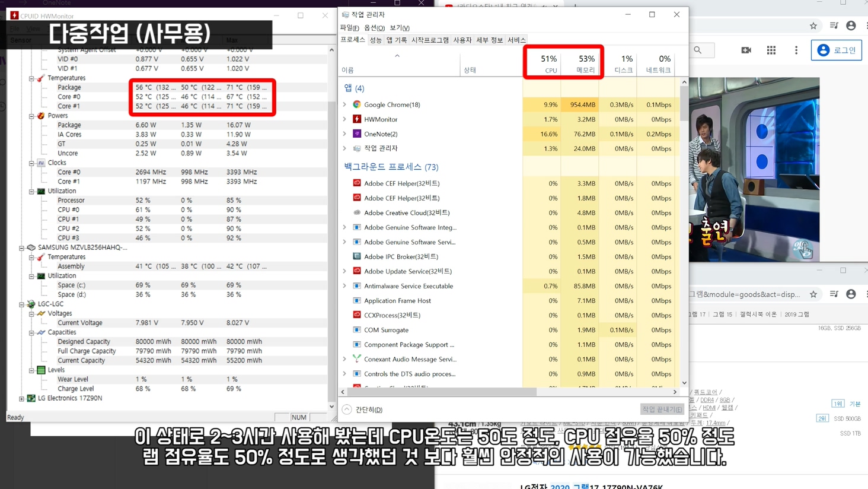Viewport: 868px width, 489px height.
Task: Switch to the 성능 tab
Action: click(x=376, y=40)
